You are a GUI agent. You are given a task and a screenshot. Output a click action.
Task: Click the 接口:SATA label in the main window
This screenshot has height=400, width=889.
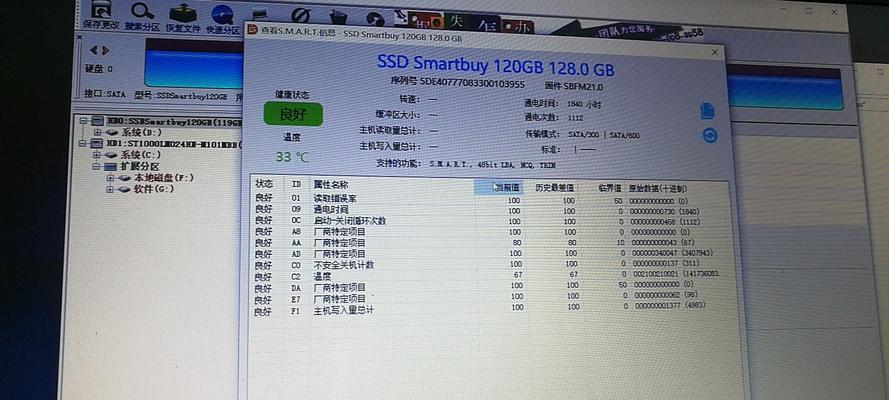(104, 95)
